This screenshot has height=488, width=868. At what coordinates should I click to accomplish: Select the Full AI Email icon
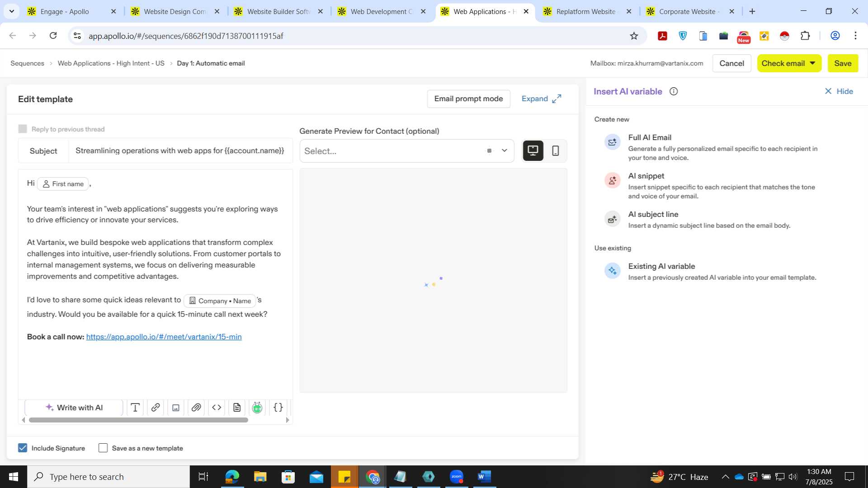tap(613, 142)
